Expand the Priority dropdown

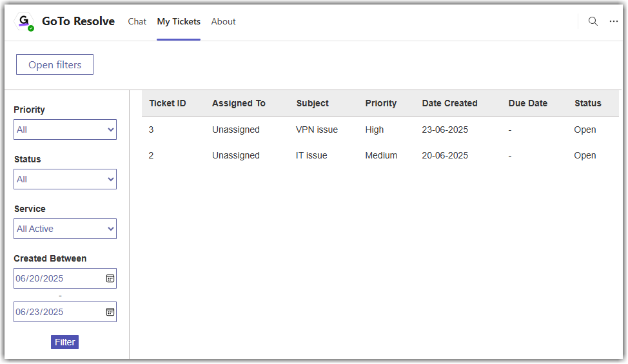(x=65, y=129)
